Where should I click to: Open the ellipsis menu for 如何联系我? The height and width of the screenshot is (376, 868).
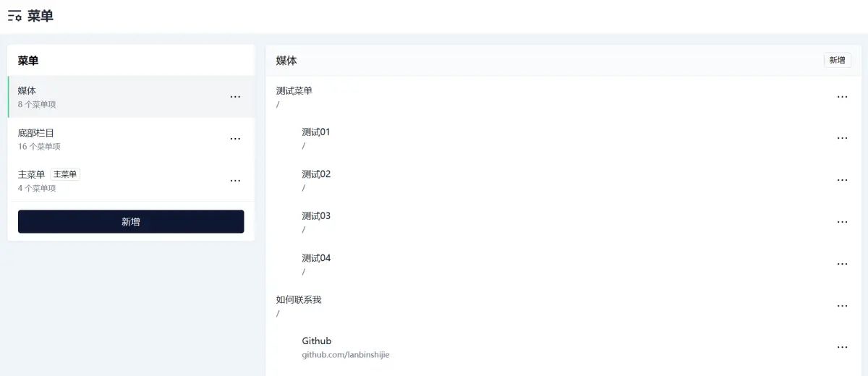pyautogui.click(x=842, y=306)
